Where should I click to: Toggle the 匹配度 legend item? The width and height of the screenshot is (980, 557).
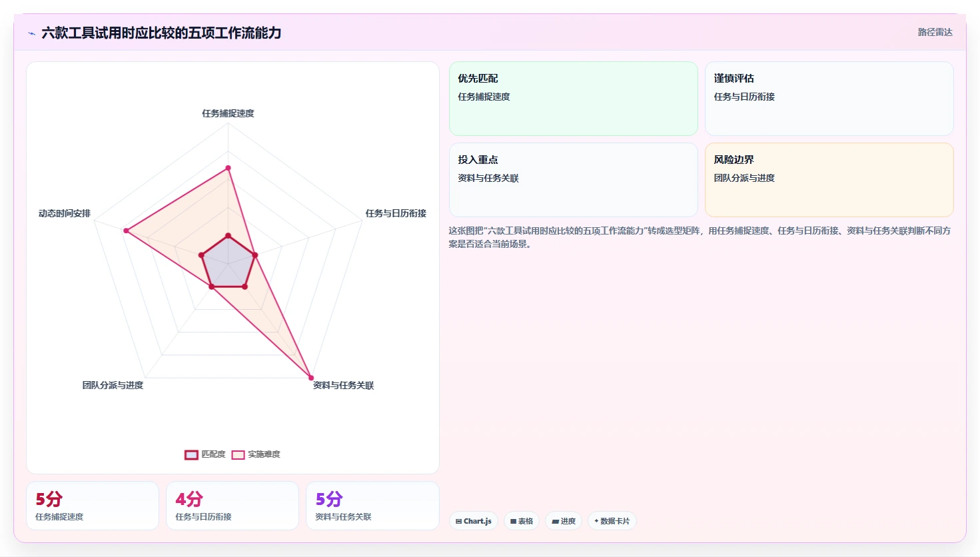205,454
